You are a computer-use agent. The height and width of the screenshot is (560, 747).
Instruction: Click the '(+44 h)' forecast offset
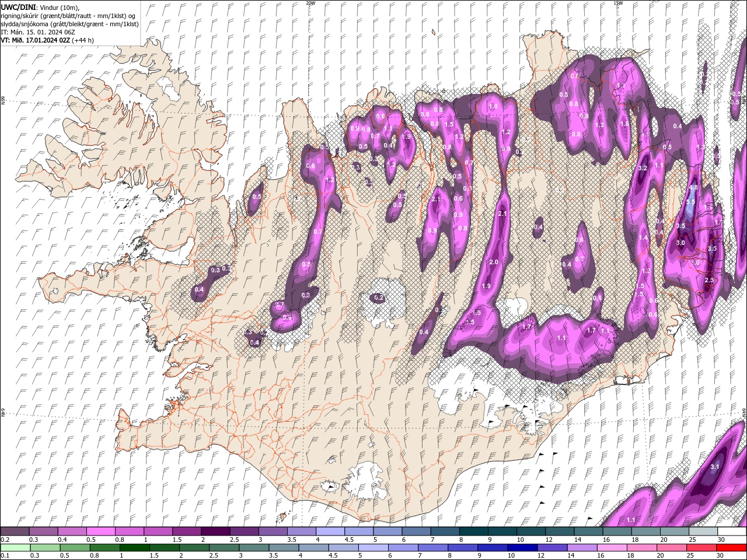coord(83,40)
